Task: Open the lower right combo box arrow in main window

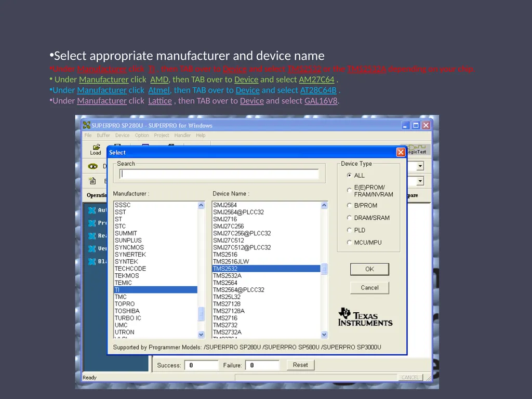Action: [420, 181]
